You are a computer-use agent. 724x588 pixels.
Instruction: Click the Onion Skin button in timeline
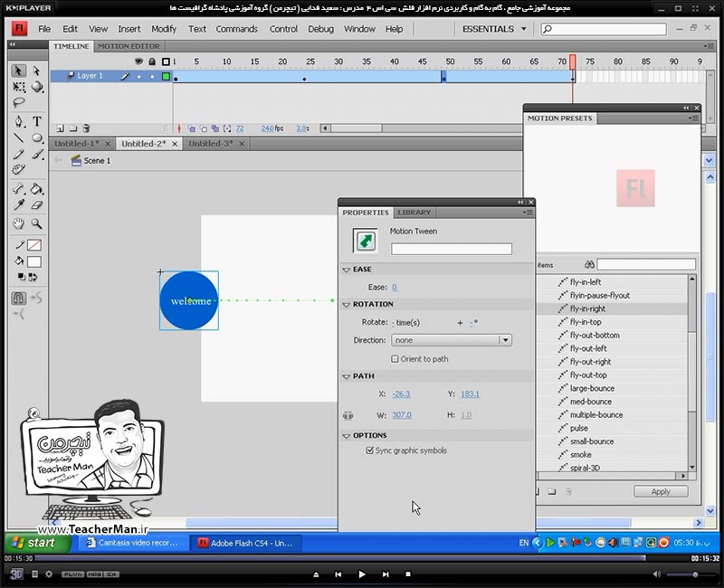tap(191, 128)
